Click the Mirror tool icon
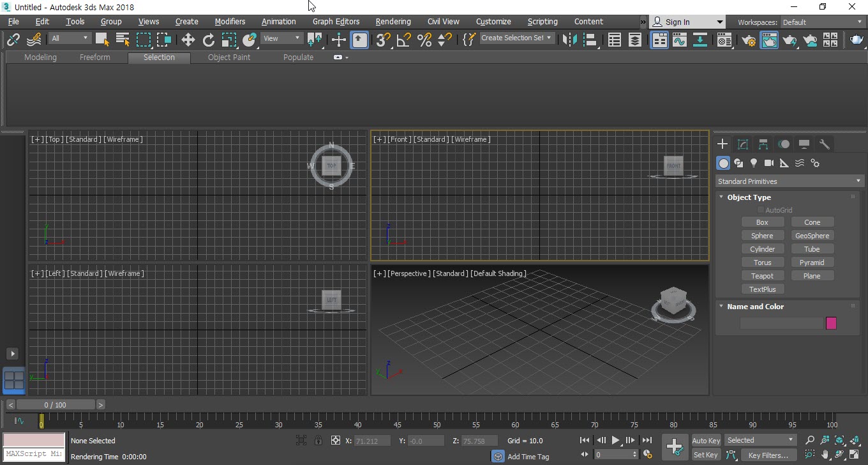Screen dimensions: 868x465 (x=569, y=40)
